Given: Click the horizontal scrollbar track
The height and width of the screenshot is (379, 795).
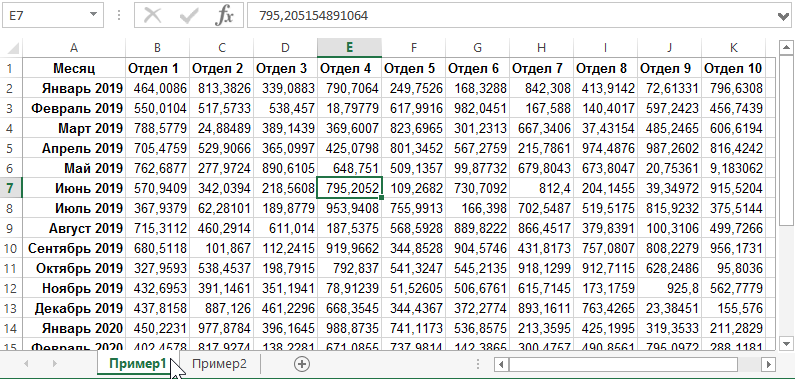Looking at the screenshot, I should (x=750, y=364).
